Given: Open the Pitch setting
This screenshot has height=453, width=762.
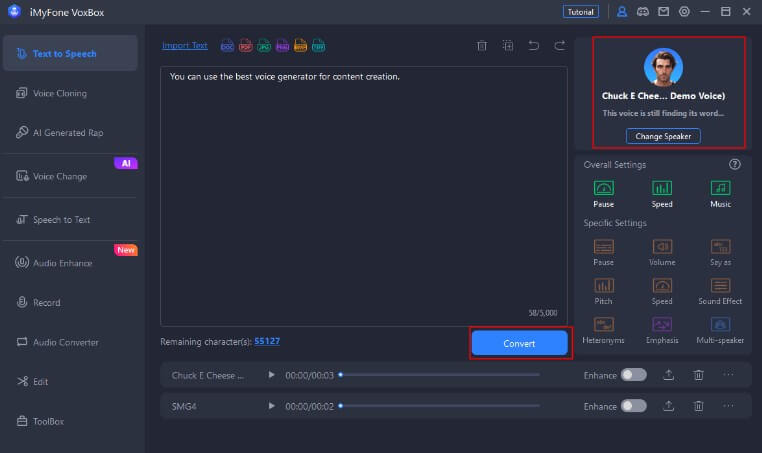Looking at the screenshot, I should point(604,291).
